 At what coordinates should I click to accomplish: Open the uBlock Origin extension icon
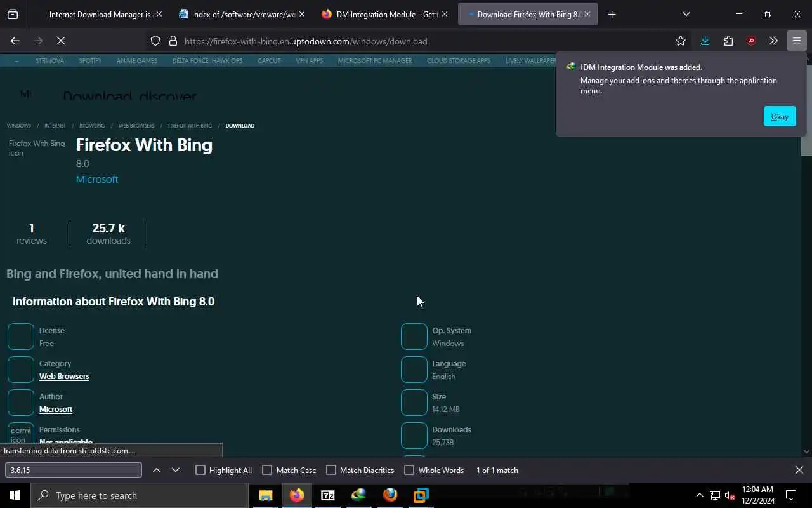pyautogui.click(x=751, y=41)
